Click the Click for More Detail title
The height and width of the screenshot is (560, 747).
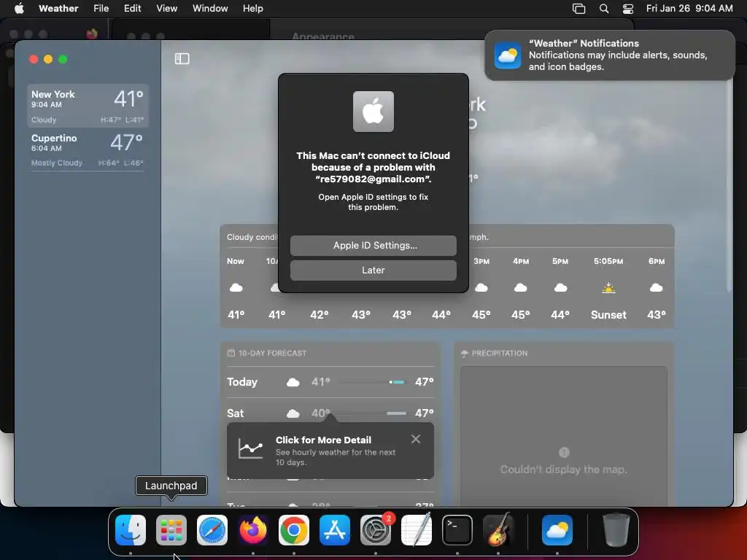coord(323,440)
